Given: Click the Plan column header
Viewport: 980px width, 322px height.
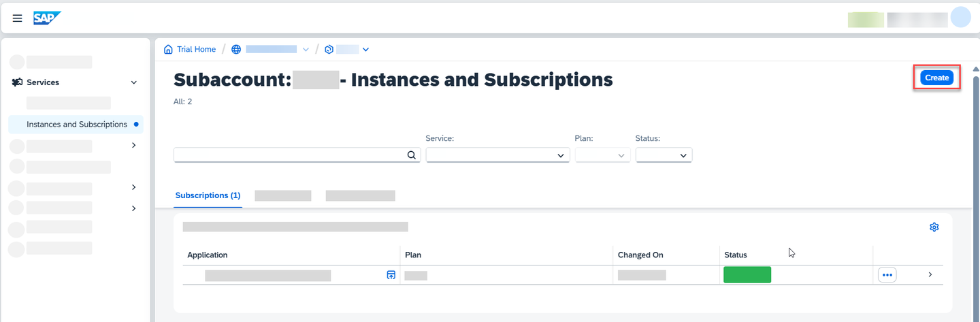Looking at the screenshot, I should pos(413,255).
